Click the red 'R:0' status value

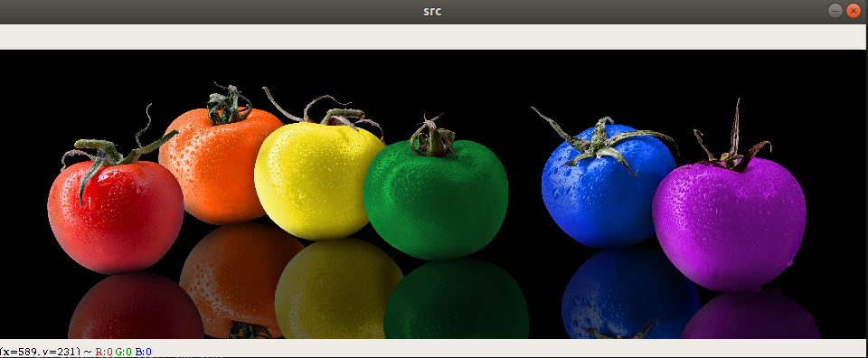[x=104, y=352]
